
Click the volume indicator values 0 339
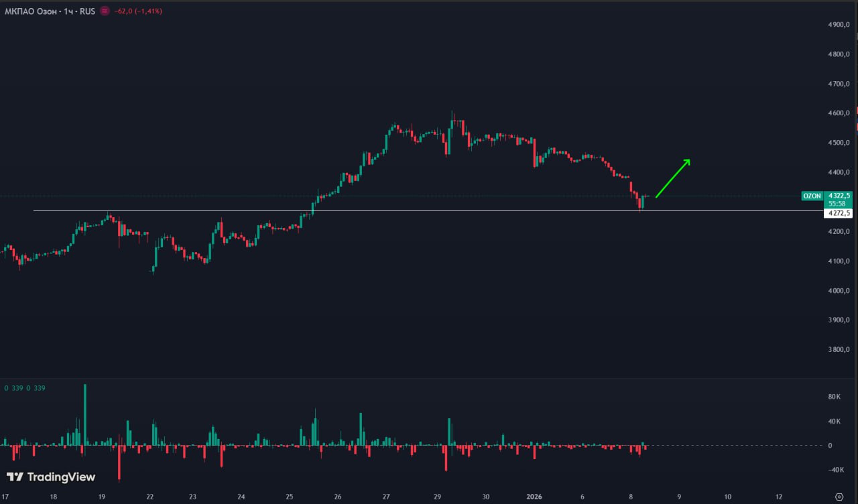click(x=25, y=388)
